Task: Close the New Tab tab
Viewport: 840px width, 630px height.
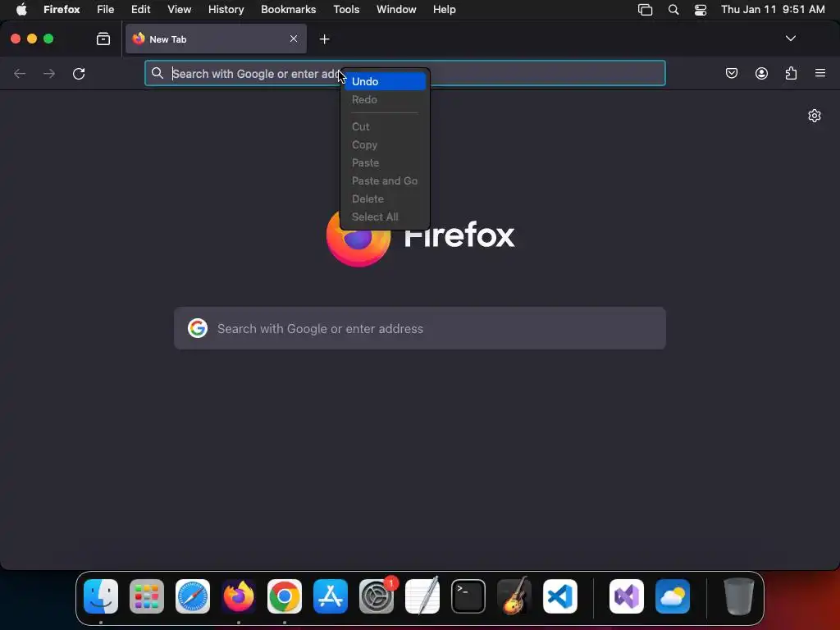Action: (294, 39)
